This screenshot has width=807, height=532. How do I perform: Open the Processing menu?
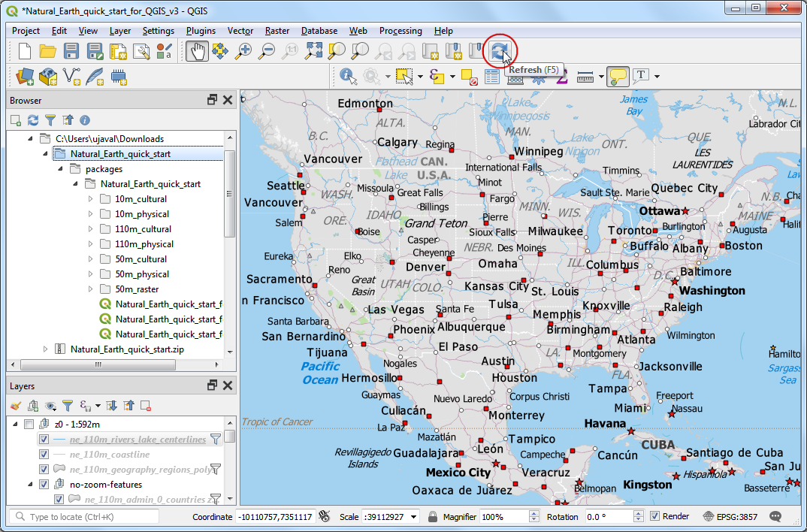pos(400,31)
